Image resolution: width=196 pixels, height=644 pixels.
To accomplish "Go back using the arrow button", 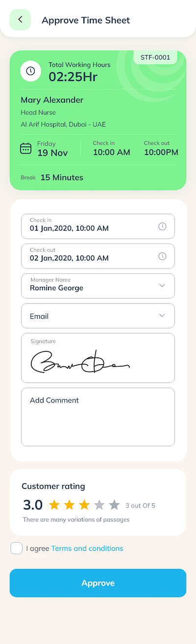I will pos(20,20).
